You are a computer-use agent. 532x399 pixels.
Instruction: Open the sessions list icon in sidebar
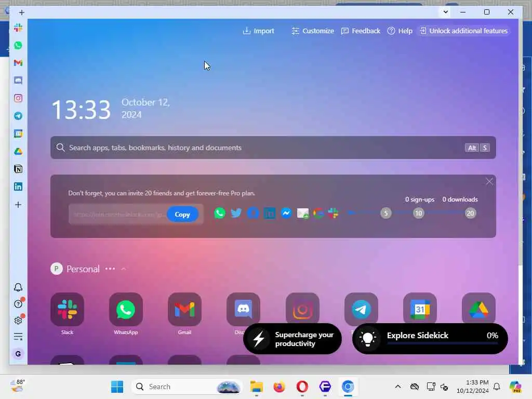pyautogui.click(x=18, y=337)
